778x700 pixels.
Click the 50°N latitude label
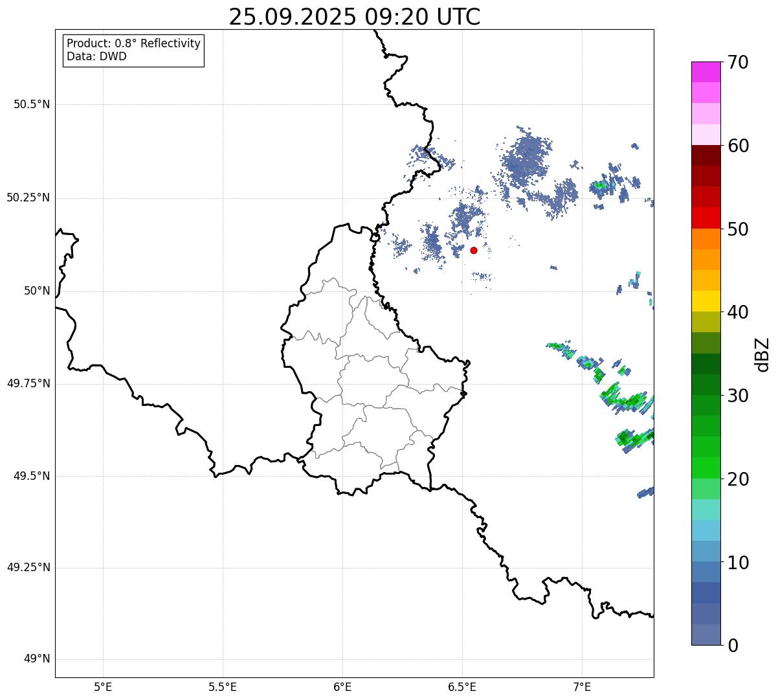(x=38, y=291)
